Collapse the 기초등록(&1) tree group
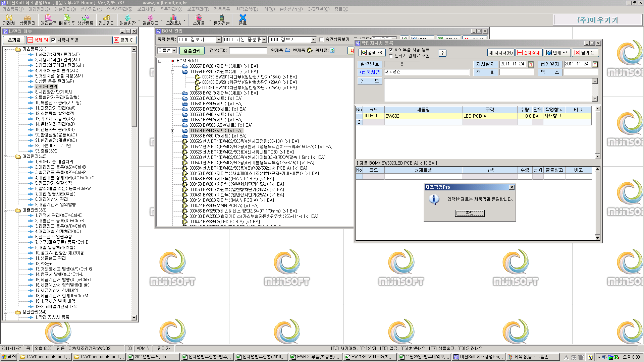 pyautogui.click(x=5, y=49)
